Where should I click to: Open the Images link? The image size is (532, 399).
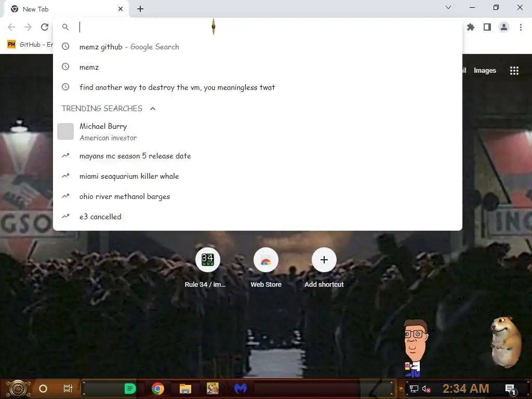click(x=485, y=71)
